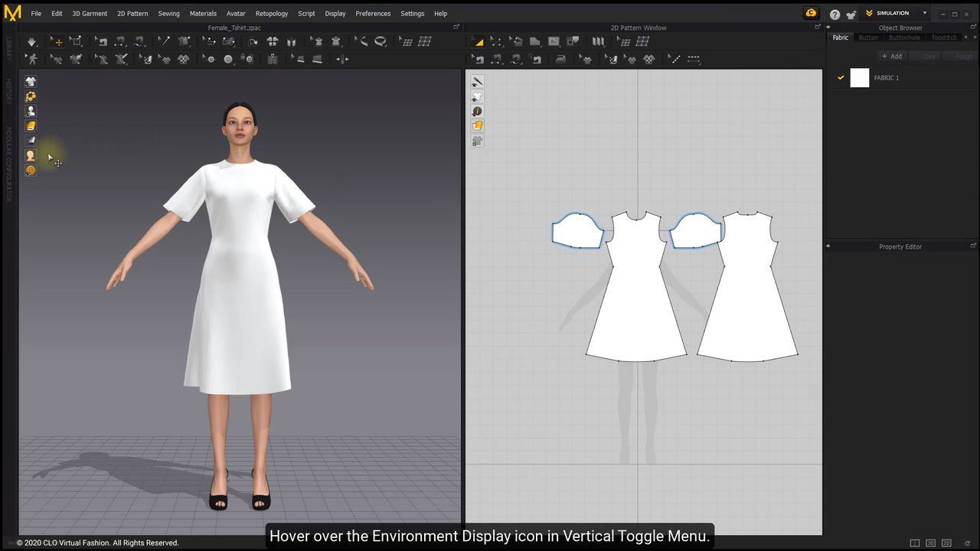The height and width of the screenshot is (551, 980).
Task: Click the Add button in Object Browser
Action: [x=891, y=56]
